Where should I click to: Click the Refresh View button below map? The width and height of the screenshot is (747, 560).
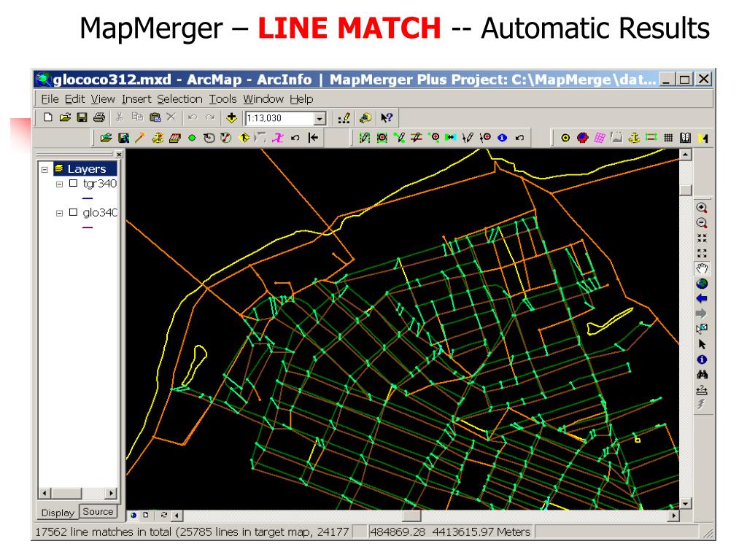163,515
